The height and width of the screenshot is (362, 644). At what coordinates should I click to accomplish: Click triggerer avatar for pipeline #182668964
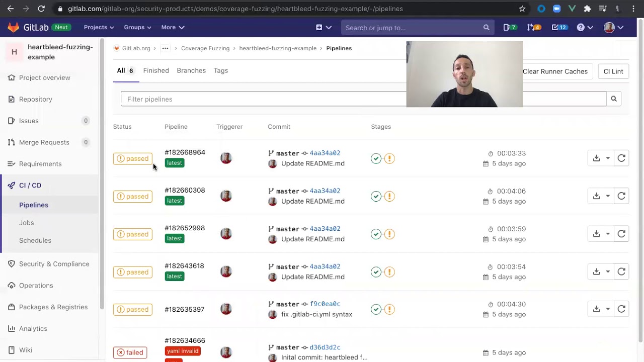[x=226, y=158]
